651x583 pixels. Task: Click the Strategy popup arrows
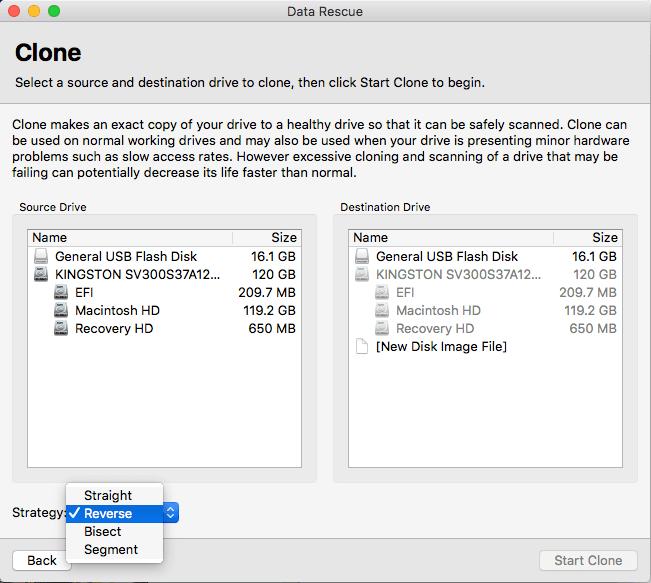point(171,513)
